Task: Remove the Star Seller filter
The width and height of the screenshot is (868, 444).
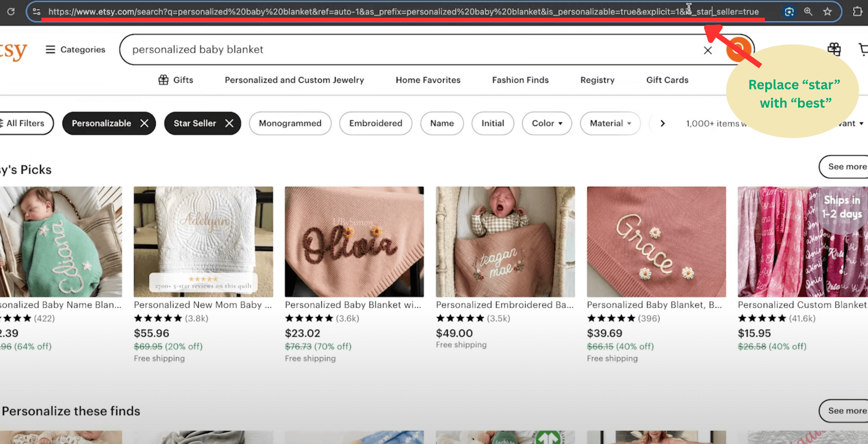Action: (x=229, y=124)
